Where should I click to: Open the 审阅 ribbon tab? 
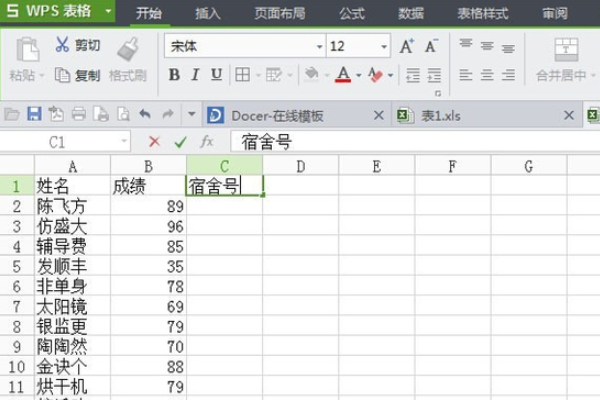[x=554, y=13]
